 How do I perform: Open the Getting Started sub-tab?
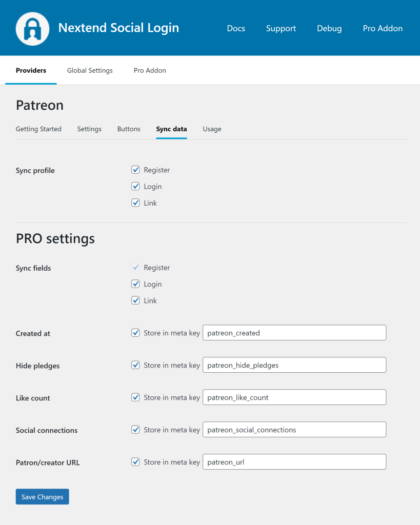[x=38, y=129]
